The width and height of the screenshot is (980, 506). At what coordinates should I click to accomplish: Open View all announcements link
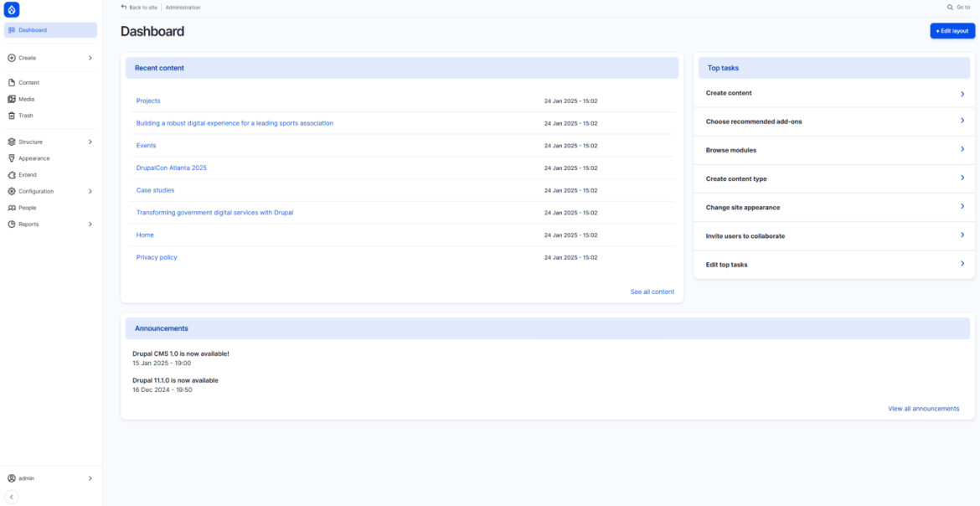click(x=923, y=409)
